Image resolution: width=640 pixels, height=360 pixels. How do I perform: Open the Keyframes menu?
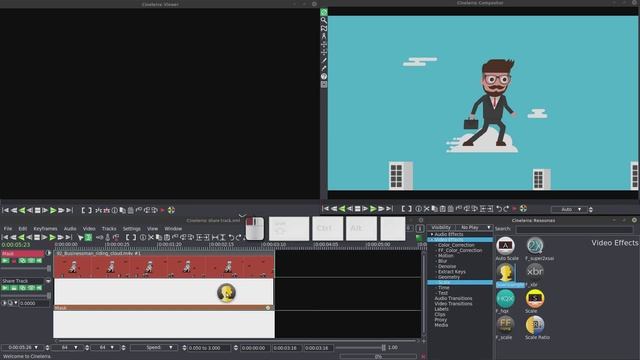[x=45, y=229]
